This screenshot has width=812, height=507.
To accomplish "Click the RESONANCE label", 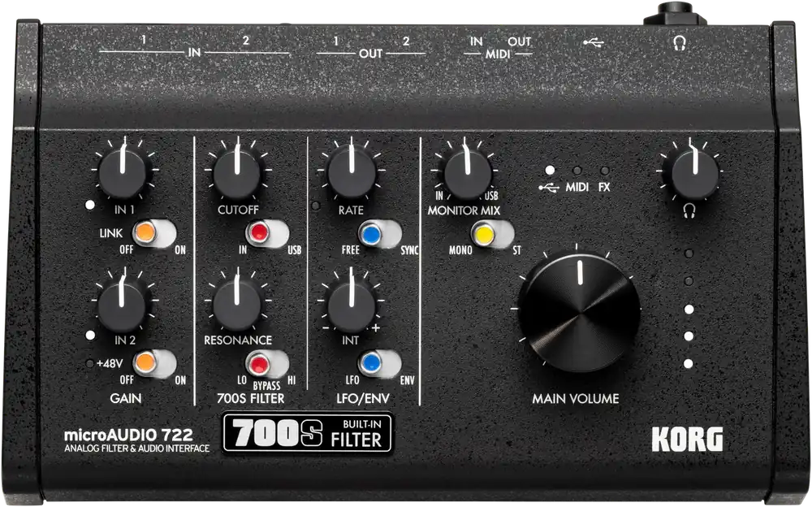I will point(238,340).
